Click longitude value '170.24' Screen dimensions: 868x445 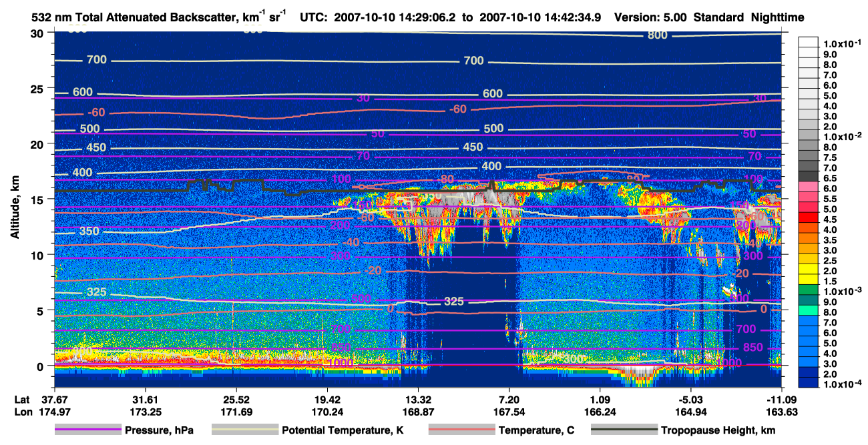pyautogui.click(x=327, y=412)
